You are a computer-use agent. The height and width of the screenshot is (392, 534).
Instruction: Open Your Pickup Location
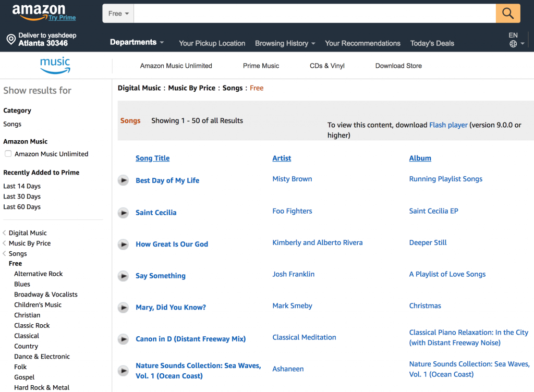click(x=212, y=43)
